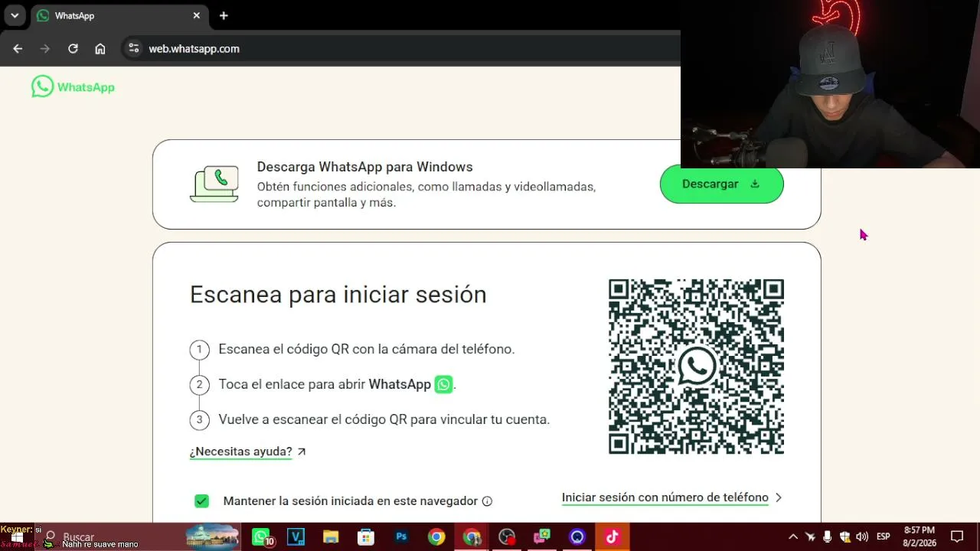Image resolution: width=980 pixels, height=551 pixels.
Task: Open a new browser tab
Action: 224,15
